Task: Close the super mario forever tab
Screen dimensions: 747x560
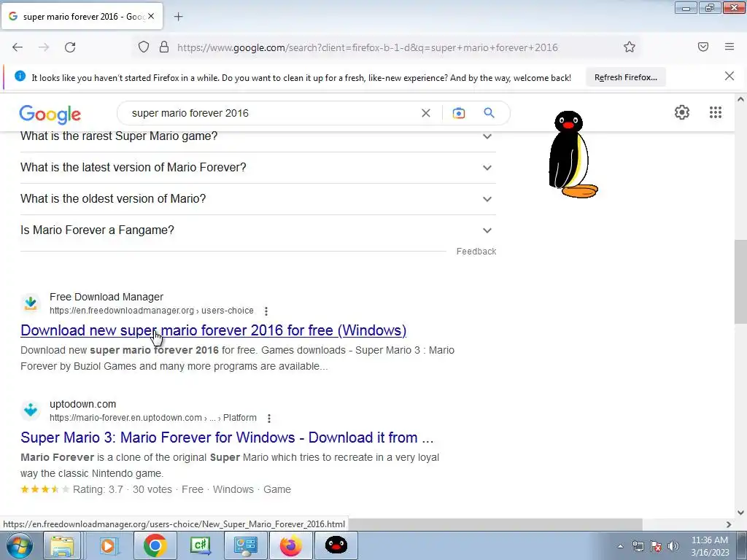Action: 151,16
